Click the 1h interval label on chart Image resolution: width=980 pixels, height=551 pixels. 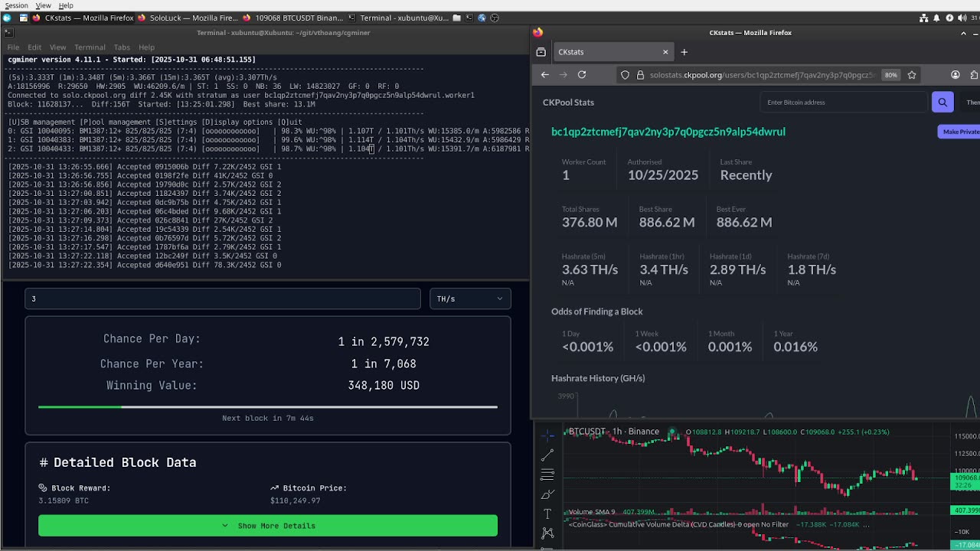616,432
